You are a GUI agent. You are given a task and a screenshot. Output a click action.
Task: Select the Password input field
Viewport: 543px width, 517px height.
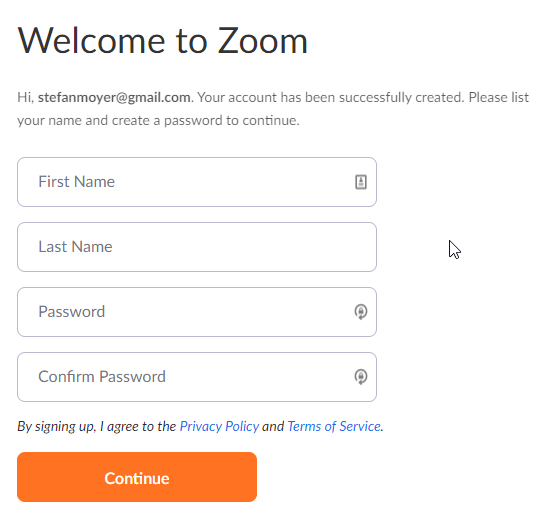[x=197, y=312]
